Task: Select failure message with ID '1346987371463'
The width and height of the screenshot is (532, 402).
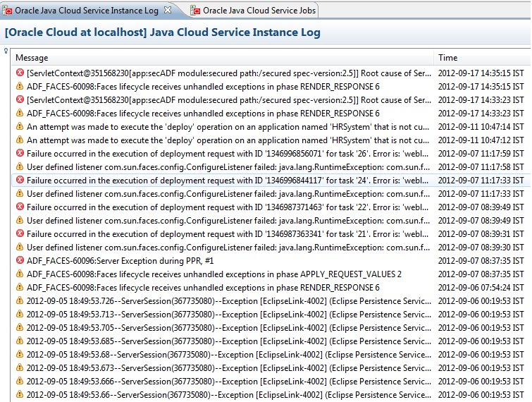Action: [x=228, y=207]
